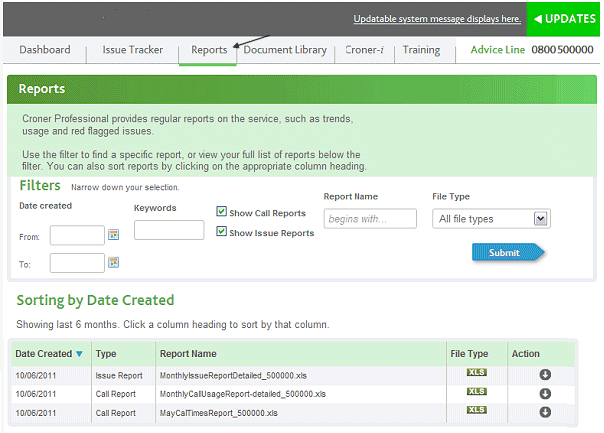Screen dimensions: 604x433
Task: Download MonthlyIssueReportDetailed_500000.xls using its arrow icon
Action: (x=545, y=375)
